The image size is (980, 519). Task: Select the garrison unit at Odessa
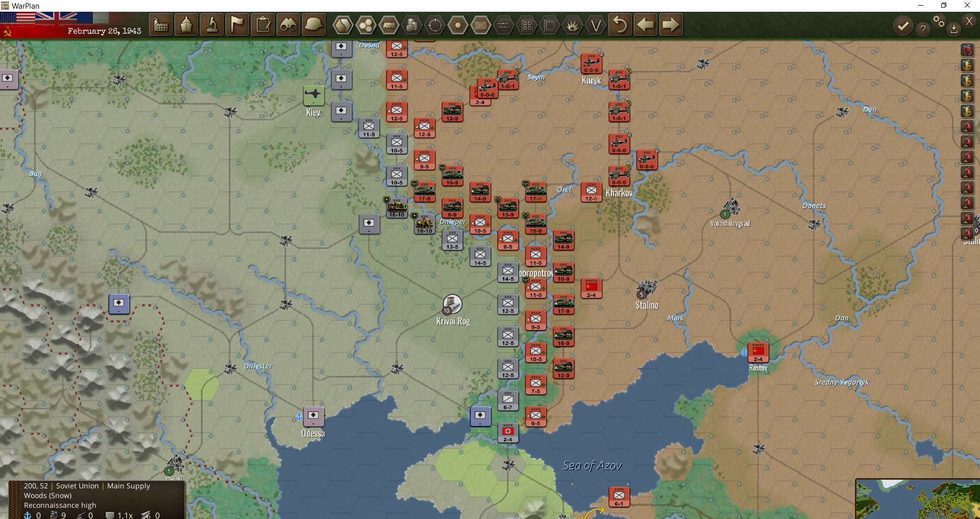(x=313, y=416)
